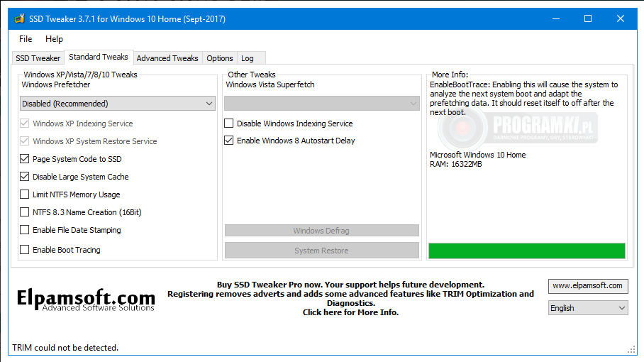Click the window resize grip at corner

[x=631, y=350]
